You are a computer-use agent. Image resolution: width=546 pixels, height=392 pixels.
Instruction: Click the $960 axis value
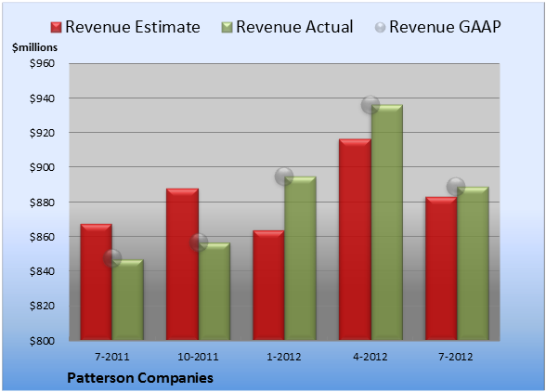(42, 63)
